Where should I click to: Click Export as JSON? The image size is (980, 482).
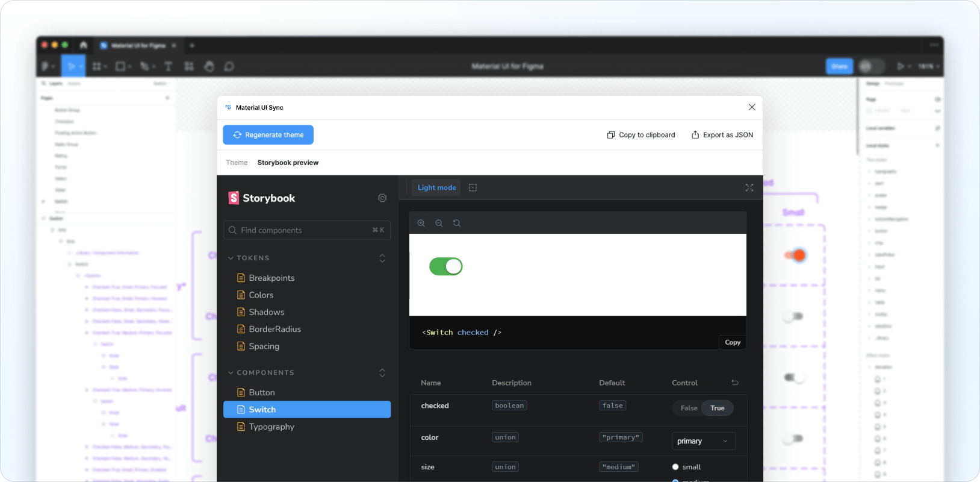pos(722,135)
